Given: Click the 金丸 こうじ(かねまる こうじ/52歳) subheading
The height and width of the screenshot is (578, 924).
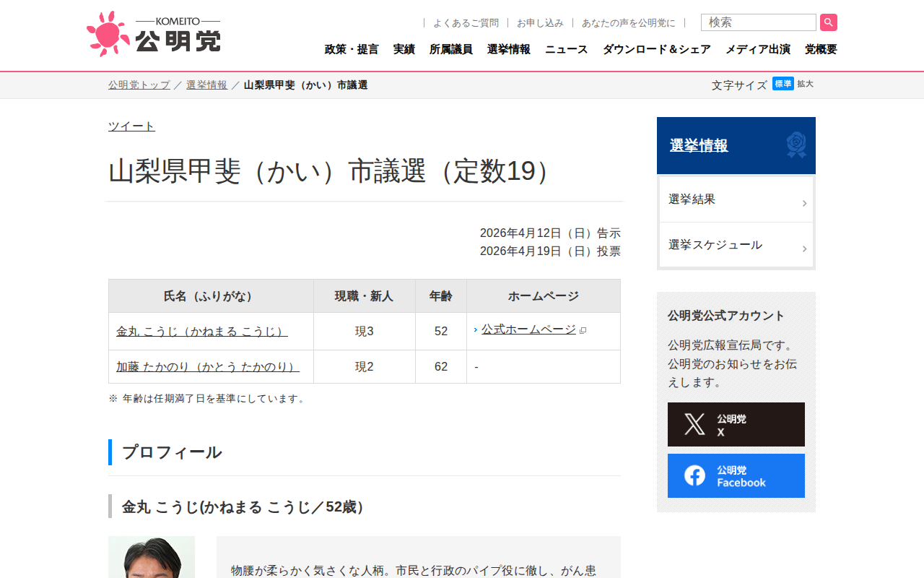Looking at the screenshot, I should (x=246, y=507).
